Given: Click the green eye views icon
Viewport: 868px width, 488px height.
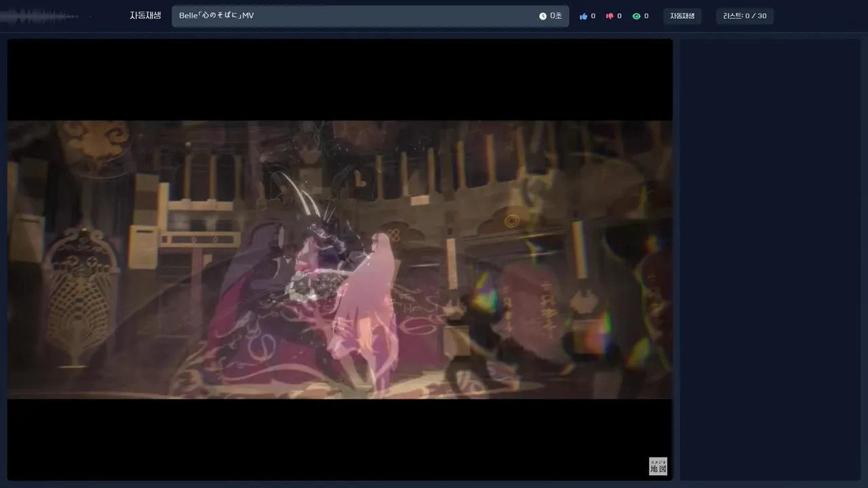Looking at the screenshot, I should coord(636,16).
